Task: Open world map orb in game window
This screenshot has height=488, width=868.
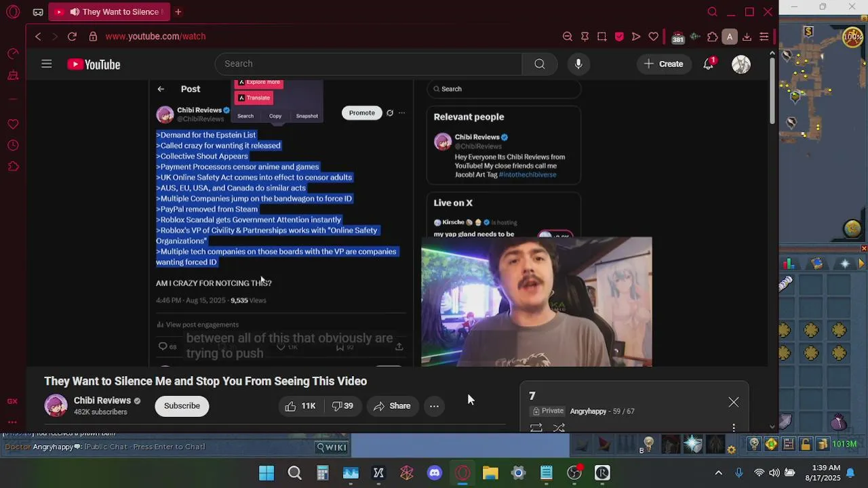Action: (x=852, y=229)
